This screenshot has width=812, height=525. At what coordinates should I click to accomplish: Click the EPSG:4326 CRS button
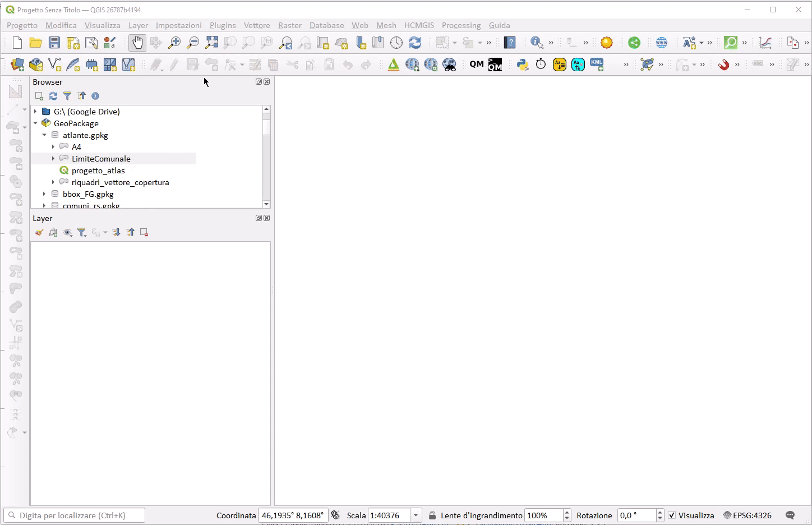(x=748, y=515)
